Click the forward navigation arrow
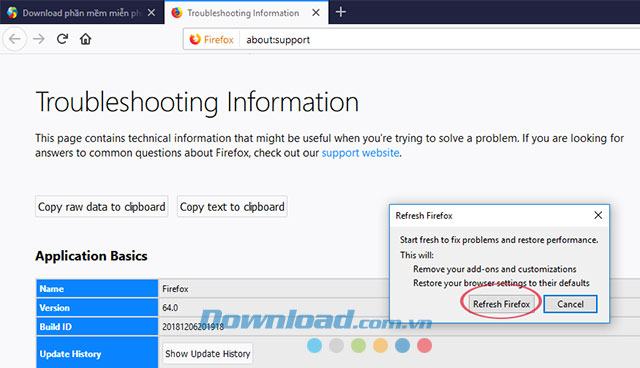The width and height of the screenshot is (640, 368). 39,39
